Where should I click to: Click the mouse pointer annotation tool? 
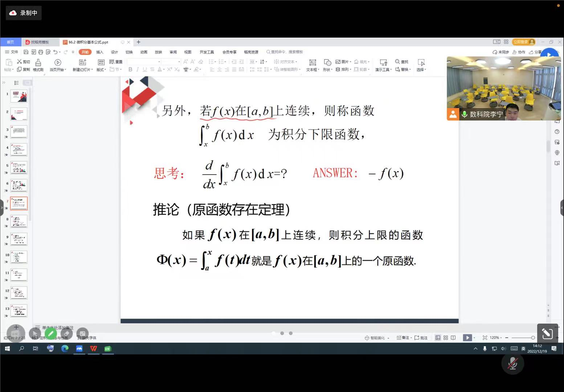point(35,333)
